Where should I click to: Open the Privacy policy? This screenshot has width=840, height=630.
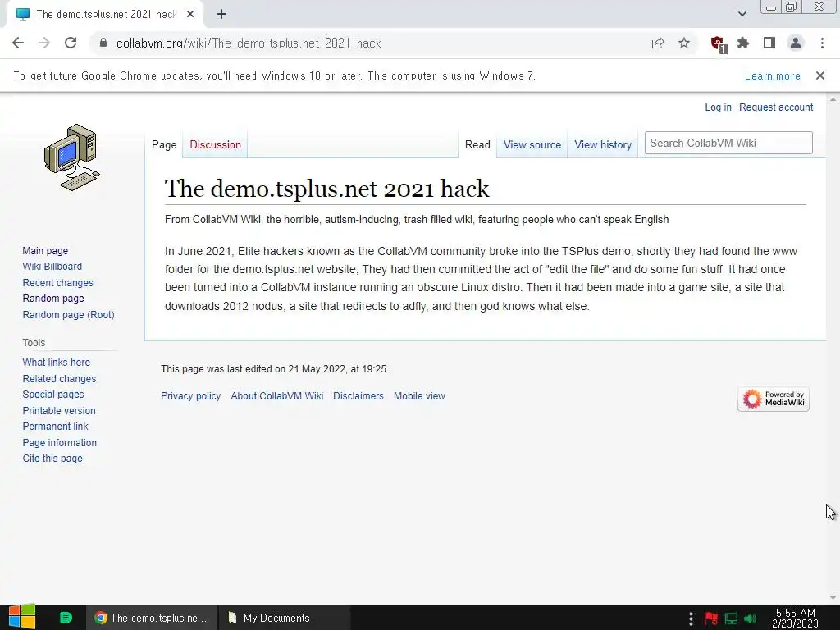(x=190, y=396)
